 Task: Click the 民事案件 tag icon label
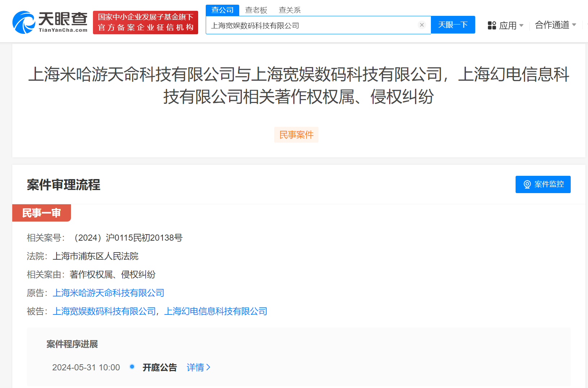tap(296, 134)
